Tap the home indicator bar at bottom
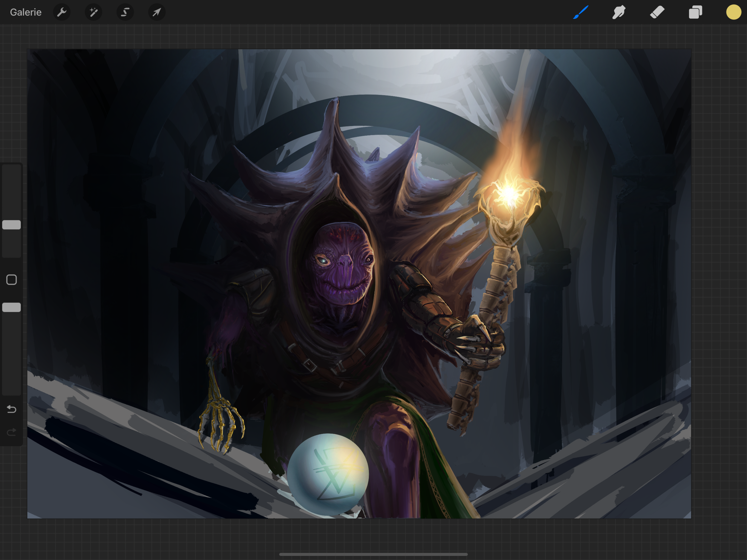747x560 pixels. click(x=373, y=554)
